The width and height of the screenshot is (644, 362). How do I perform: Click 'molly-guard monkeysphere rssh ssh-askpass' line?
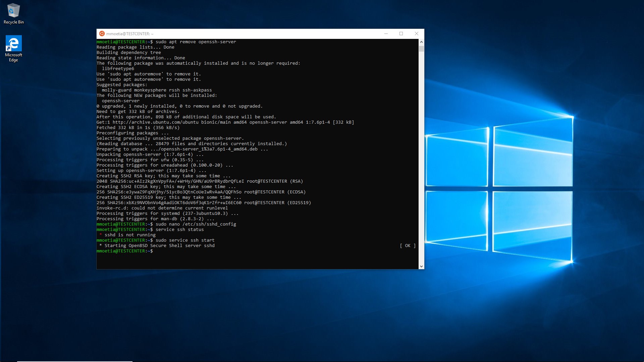[157, 90]
